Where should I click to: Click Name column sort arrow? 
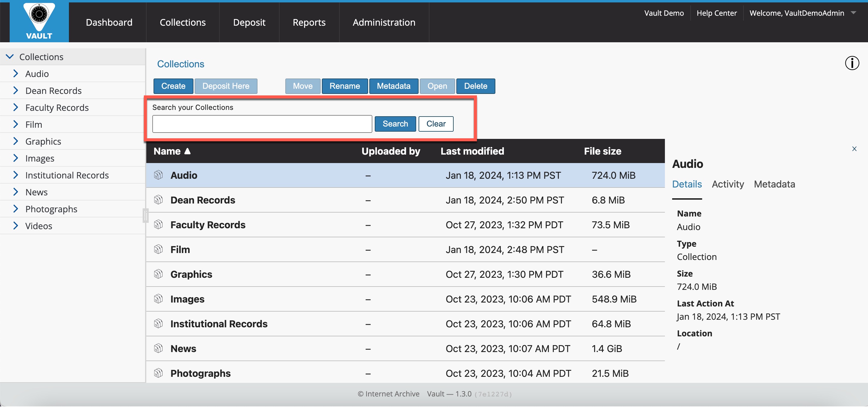click(188, 151)
